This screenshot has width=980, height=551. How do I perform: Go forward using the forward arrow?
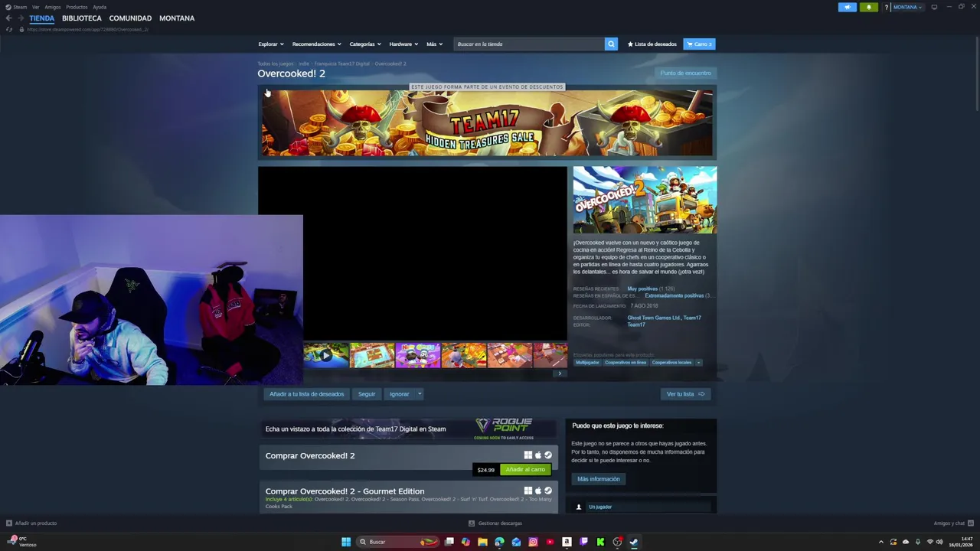point(20,18)
